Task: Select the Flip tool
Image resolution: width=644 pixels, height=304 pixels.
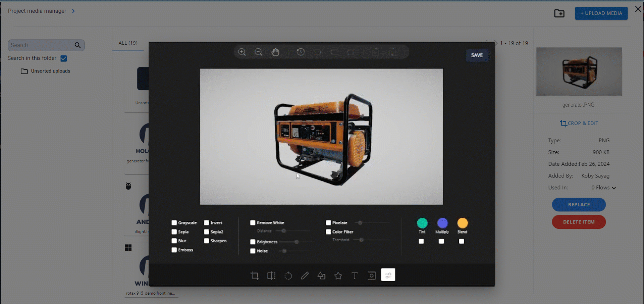Action: coord(271,275)
